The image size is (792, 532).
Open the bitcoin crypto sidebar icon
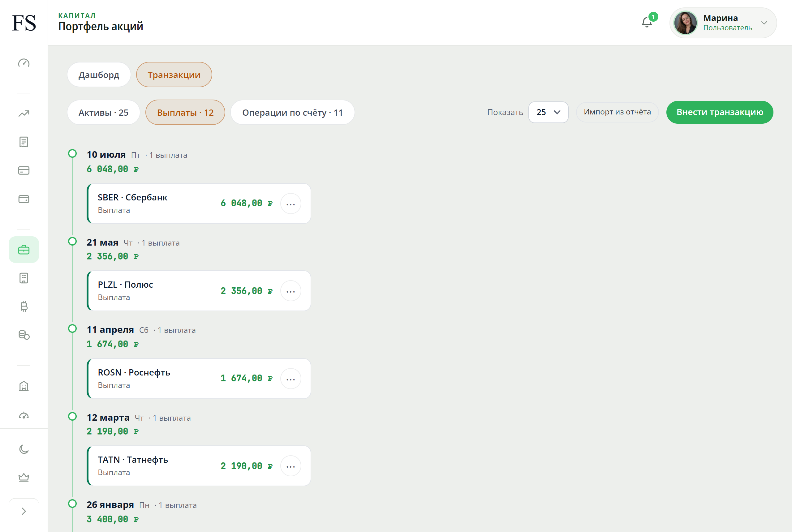point(24,307)
